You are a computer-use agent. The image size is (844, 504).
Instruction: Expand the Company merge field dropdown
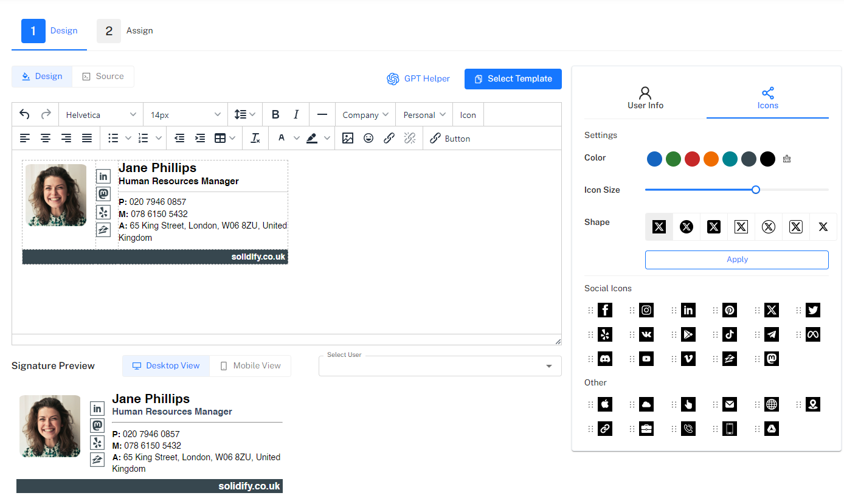(x=365, y=114)
